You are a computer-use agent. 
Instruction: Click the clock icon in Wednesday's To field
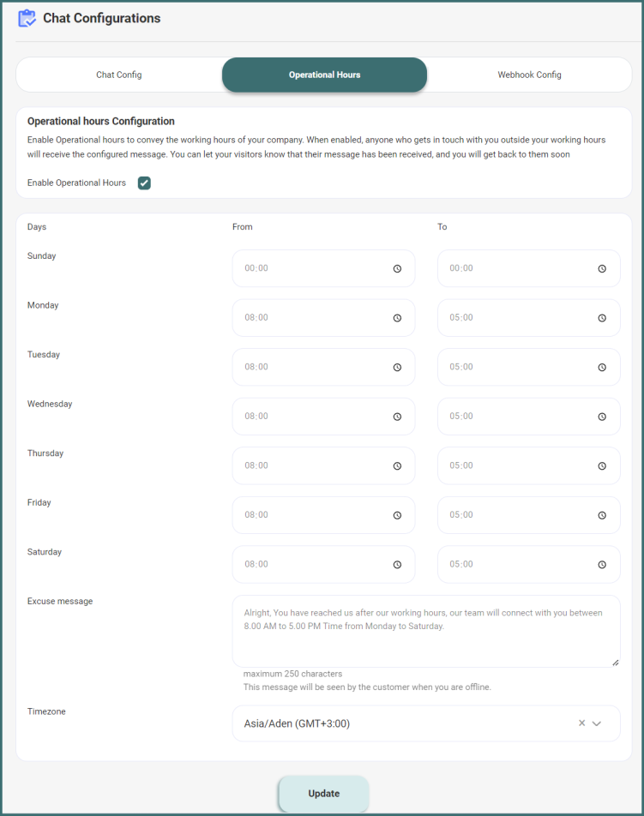[x=602, y=417]
